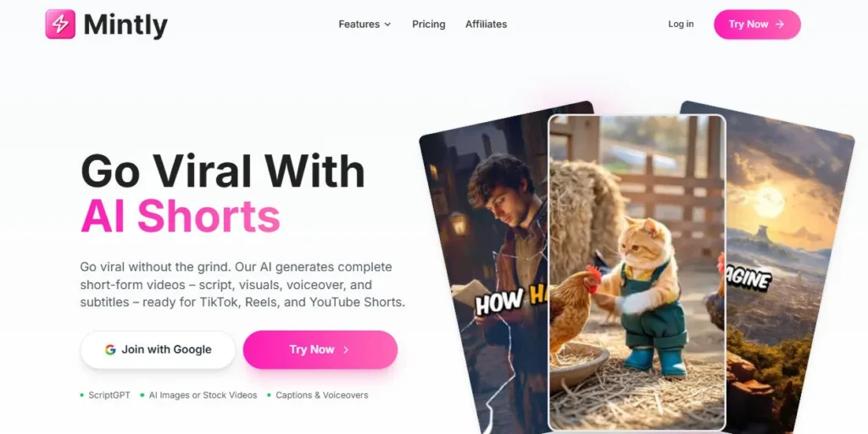This screenshot has width=868, height=434.
Task: Click the Join with Google button
Action: 159,350
